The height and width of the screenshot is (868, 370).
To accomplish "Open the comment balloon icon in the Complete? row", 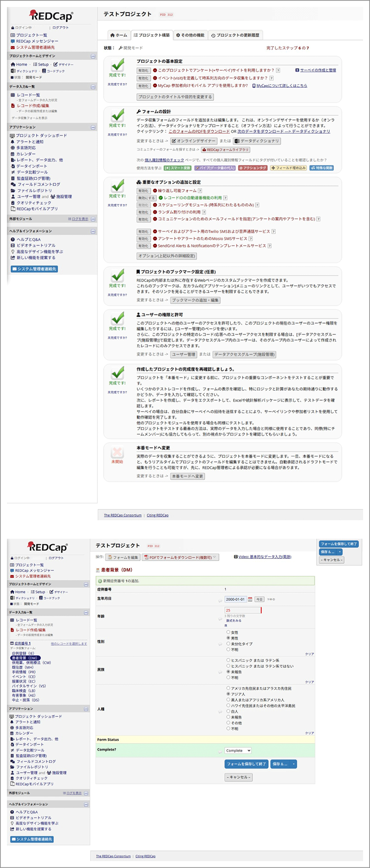I will pos(220,752).
